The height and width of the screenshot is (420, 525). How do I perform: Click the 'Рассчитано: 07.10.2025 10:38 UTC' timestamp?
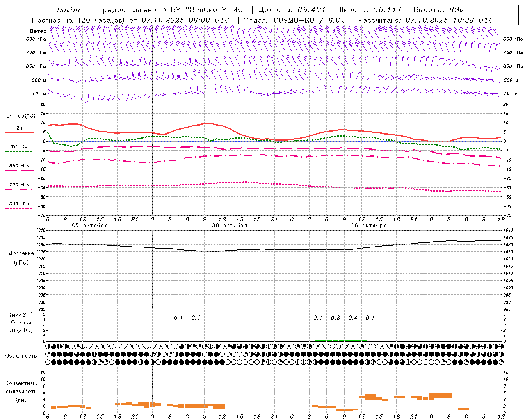[x=426, y=20]
